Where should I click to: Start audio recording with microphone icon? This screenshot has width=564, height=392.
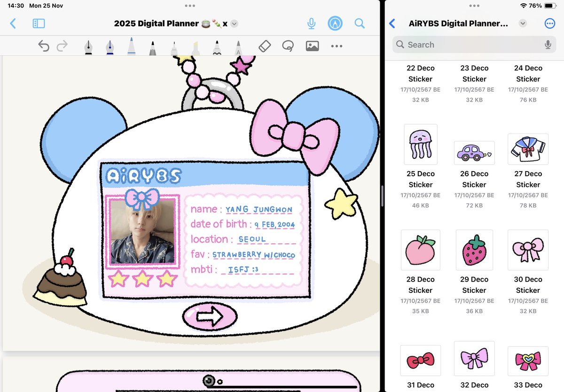coord(311,24)
